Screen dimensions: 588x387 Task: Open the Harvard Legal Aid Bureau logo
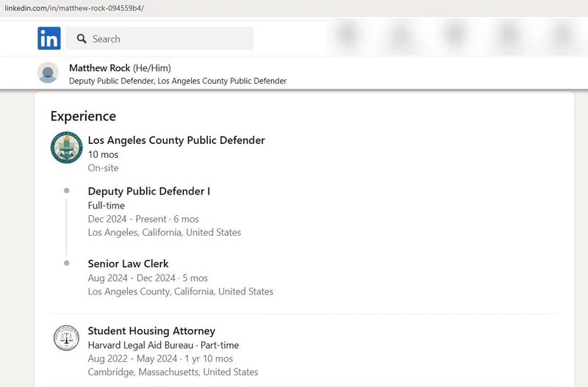click(x=66, y=338)
